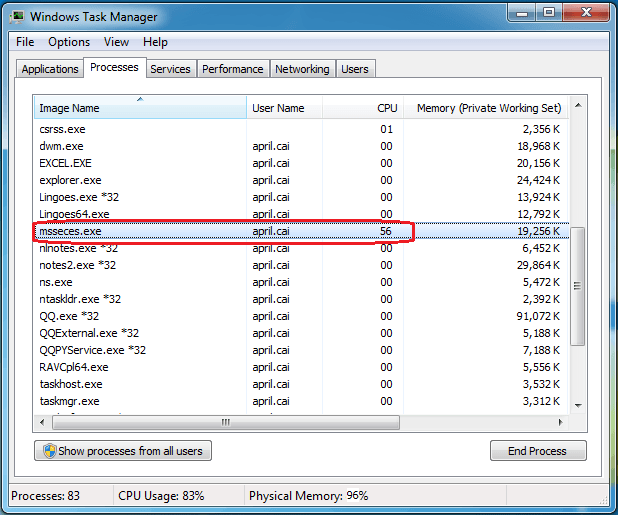
Task: Close the Windows Task Manager window
Action: [x=586, y=13]
